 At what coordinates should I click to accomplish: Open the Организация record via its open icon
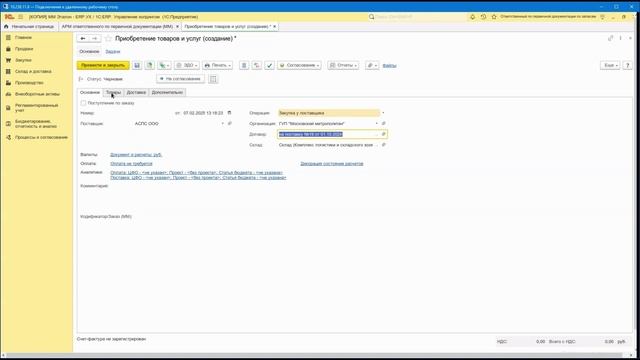click(383, 123)
